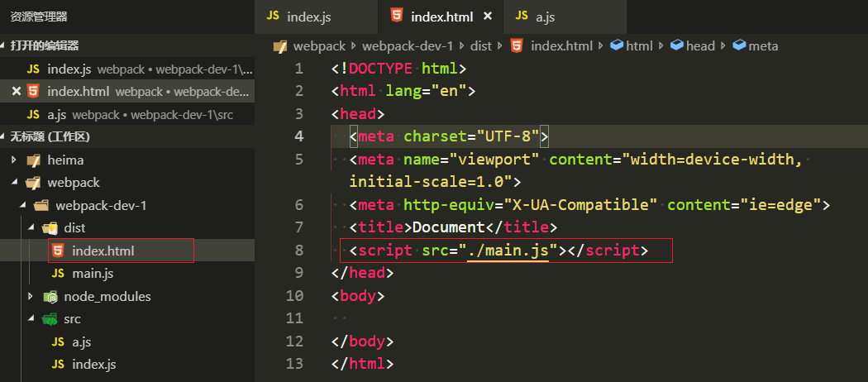Click the JS icon on a.js tab
Screen dimensions: 868x382
(521, 16)
